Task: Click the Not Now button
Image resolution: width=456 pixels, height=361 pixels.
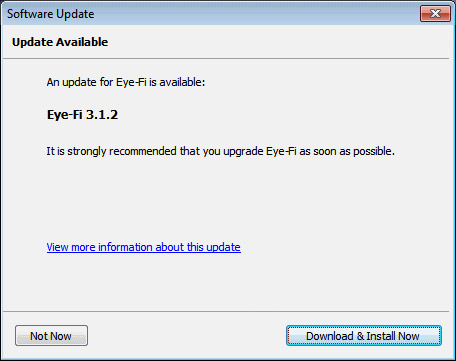Action: pos(51,336)
